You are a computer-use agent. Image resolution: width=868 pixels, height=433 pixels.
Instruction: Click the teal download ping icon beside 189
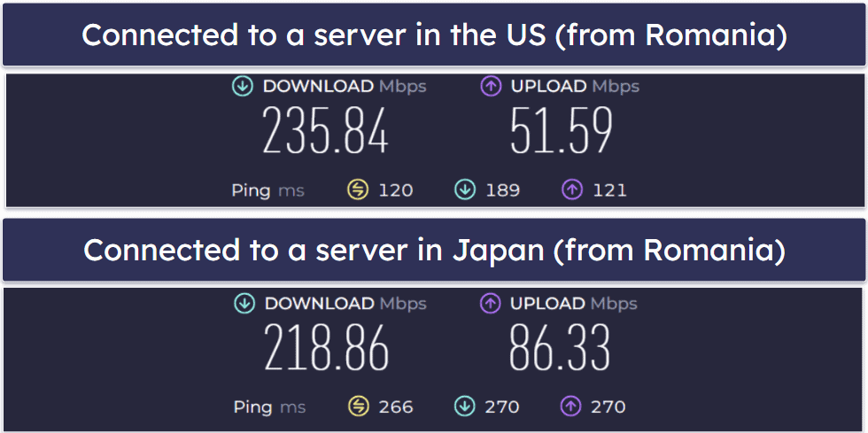tap(464, 190)
